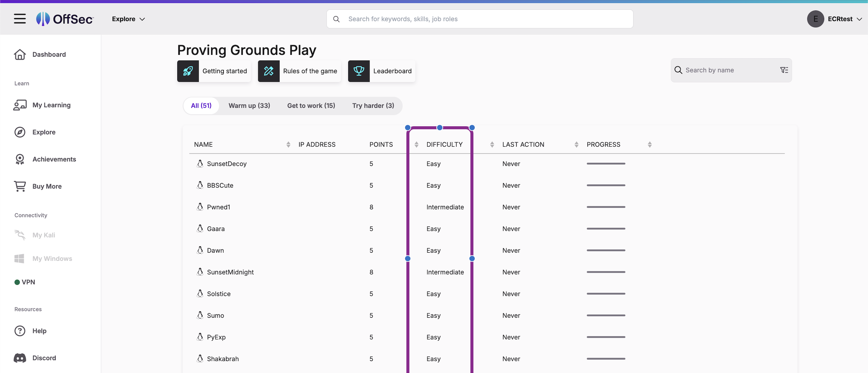Open the SunsetMidnight machine row
This screenshot has height=373, width=868.
(x=487, y=272)
